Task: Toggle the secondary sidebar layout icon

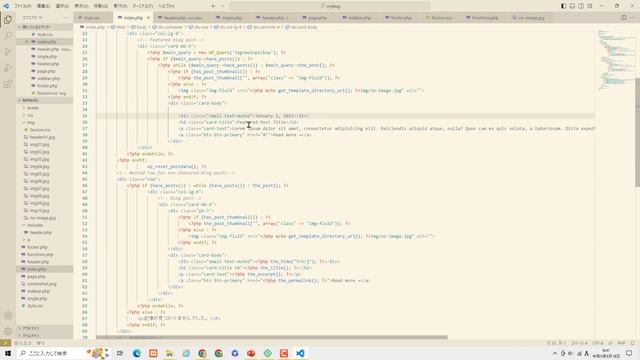Action: click(581, 6)
